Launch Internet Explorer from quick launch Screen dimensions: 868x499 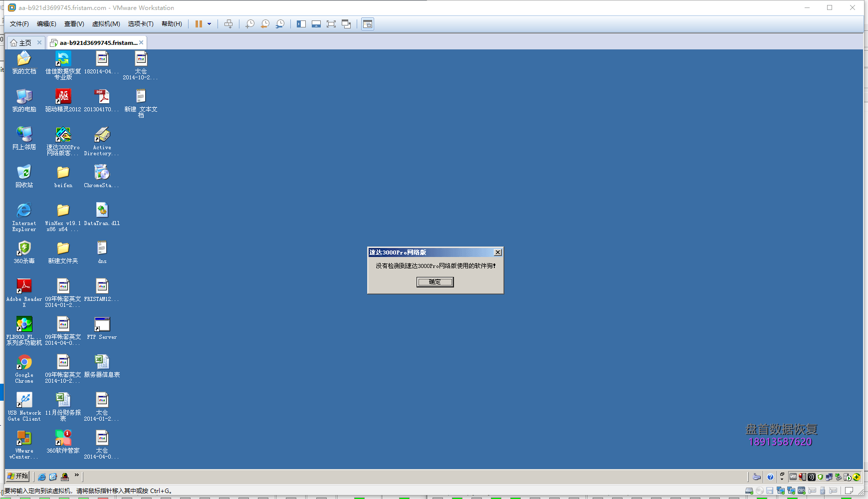click(x=42, y=477)
